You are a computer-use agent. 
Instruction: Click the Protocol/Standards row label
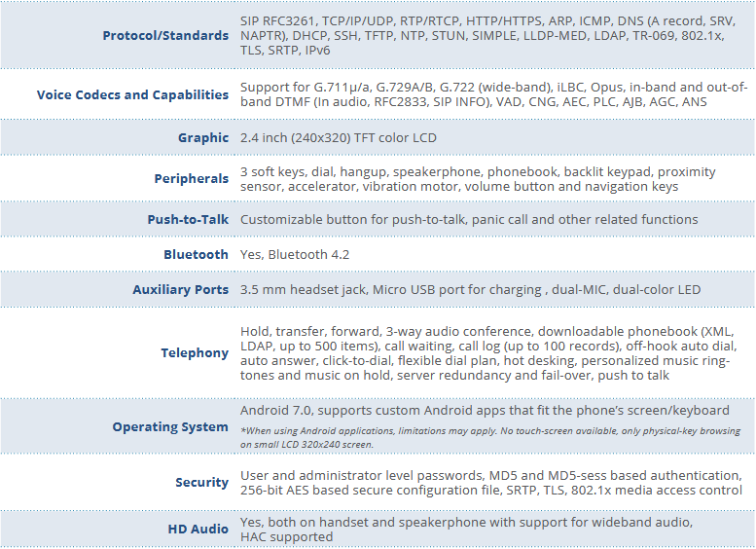pyautogui.click(x=165, y=36)
